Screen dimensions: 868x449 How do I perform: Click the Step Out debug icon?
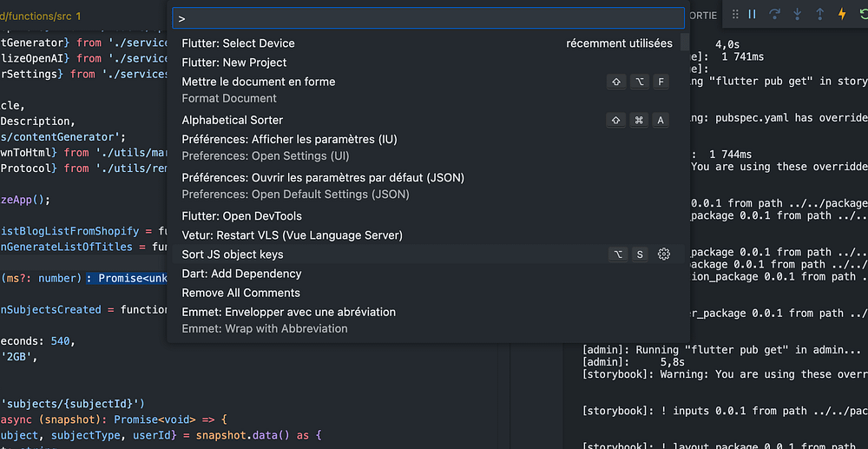pos(820,15)
